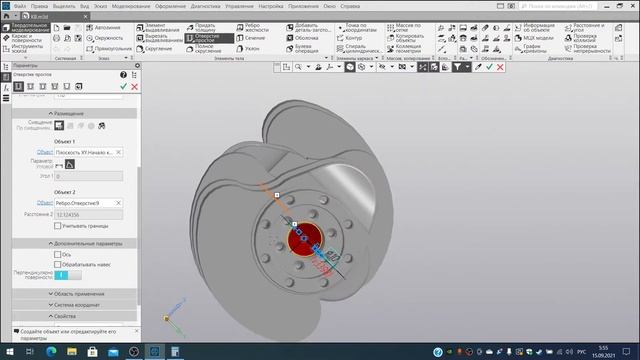Viewport: 640px width, 360px height.
Task: Open help icon in Параметры panel
Action: click(x=123, y=75)
